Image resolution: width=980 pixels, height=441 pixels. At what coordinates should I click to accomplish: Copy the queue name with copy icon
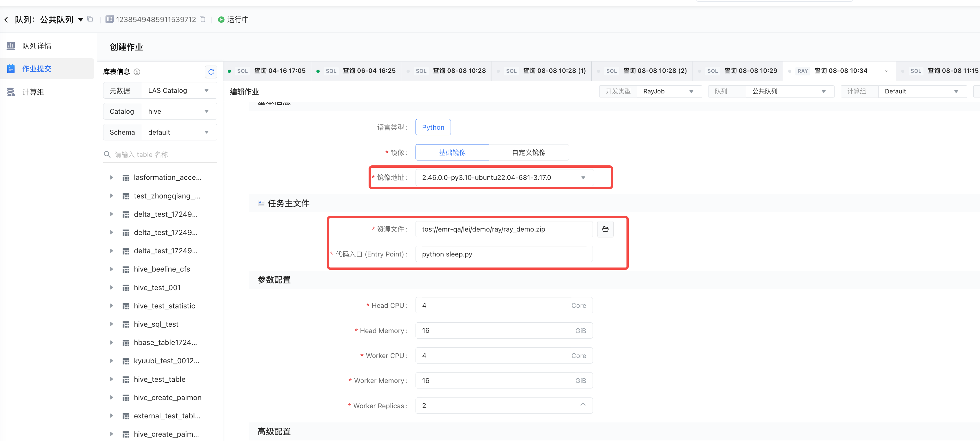[x=90, y=19]
